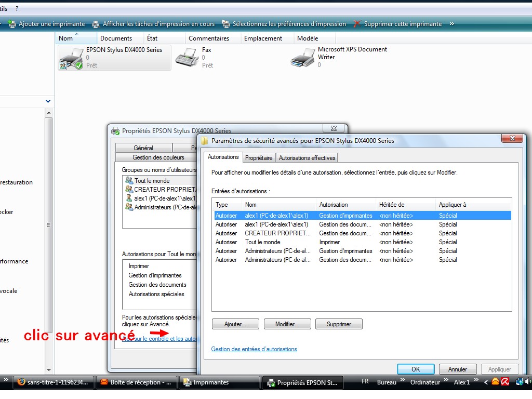The height and width of the screenshot is (399, 532).
Task: Click the État column header
Action: pyautogui.click(x=165, y=38)
